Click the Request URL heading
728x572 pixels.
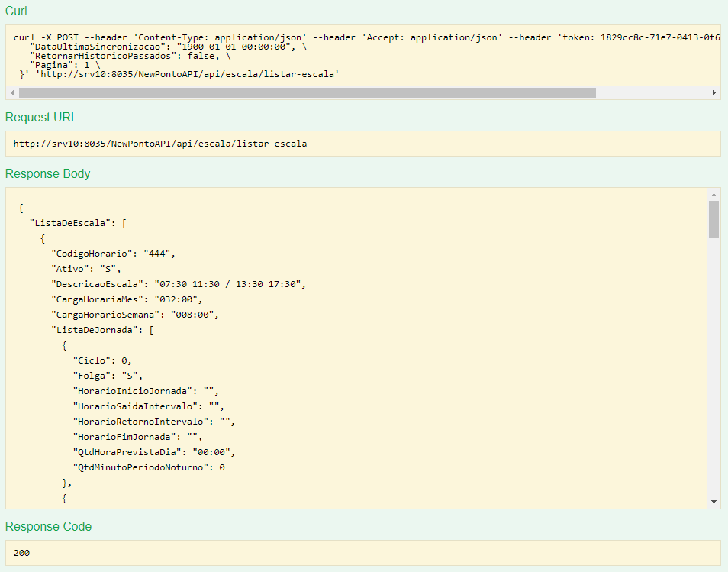(x=41, y=118)
